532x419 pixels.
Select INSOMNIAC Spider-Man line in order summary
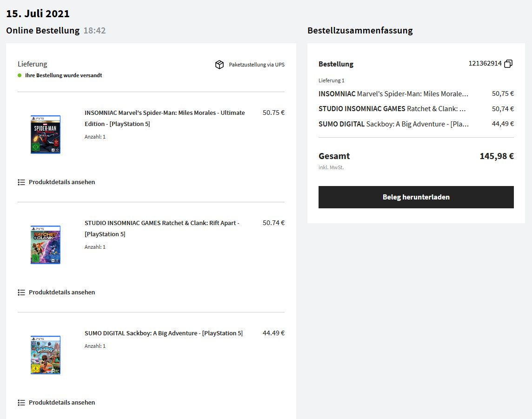pyautogui.click(x=393, y=94)
